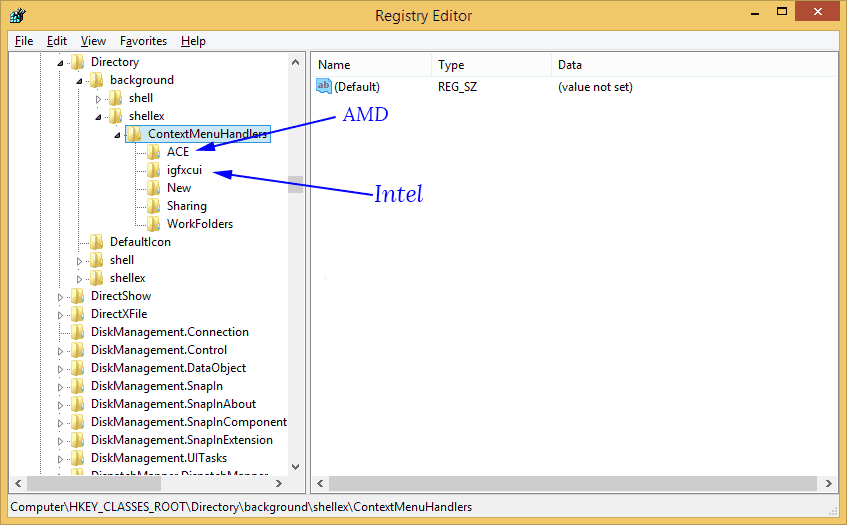
Task: Click the DirectShow folder icon
Action: pos(78,295)
